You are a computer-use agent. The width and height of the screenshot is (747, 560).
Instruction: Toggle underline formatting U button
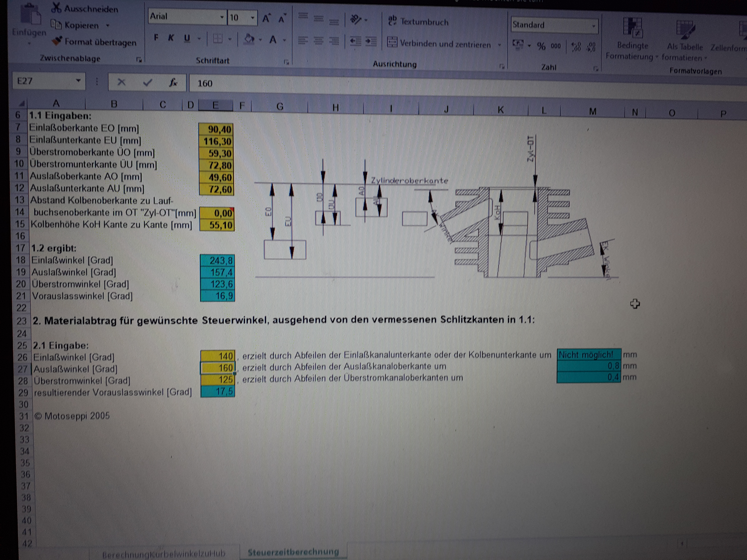point(187,39)
